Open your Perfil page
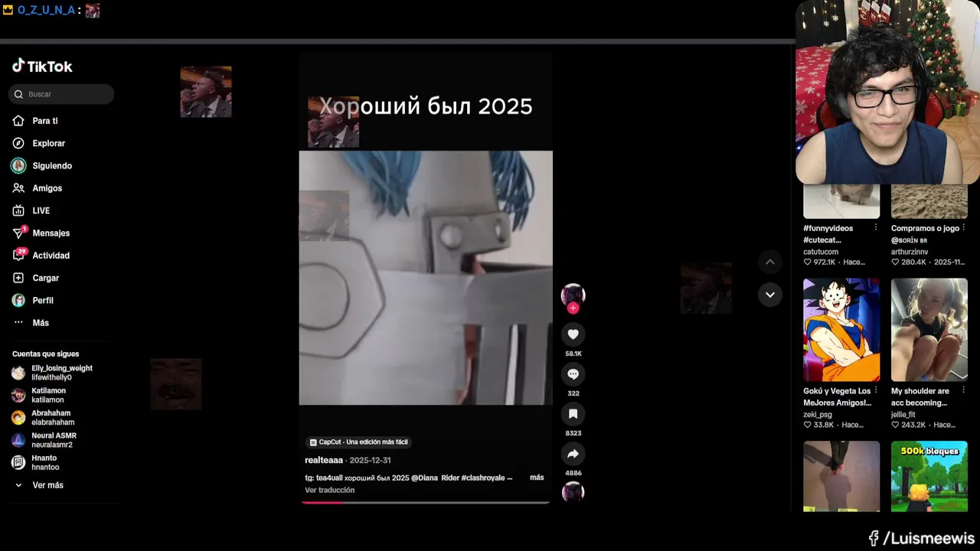 (x=33, y=301)
